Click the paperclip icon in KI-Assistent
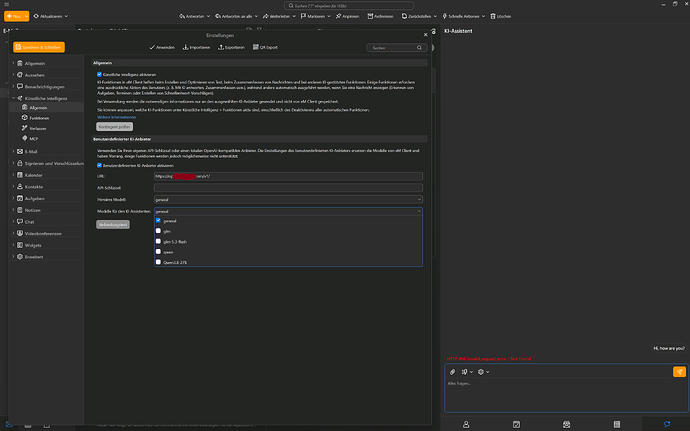The width and height of the screenshot is (690, 431). [x=452, y=372]
